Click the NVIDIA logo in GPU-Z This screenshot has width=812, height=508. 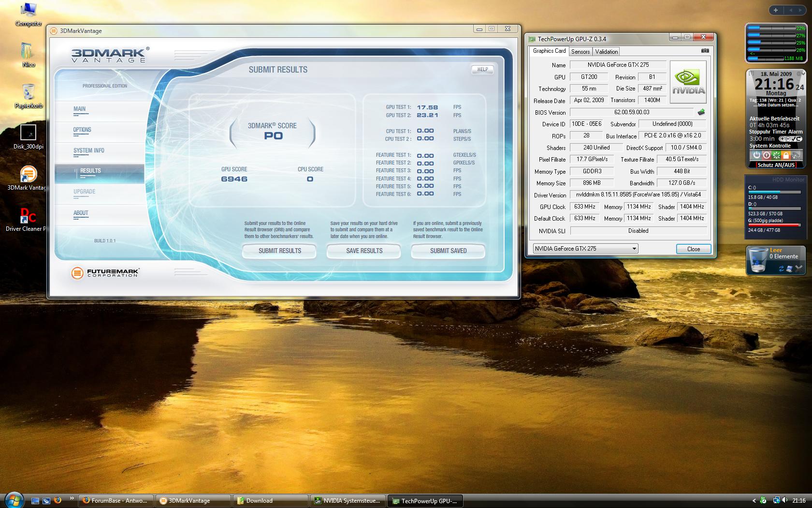pyautogui.click(x=688, y=82)
